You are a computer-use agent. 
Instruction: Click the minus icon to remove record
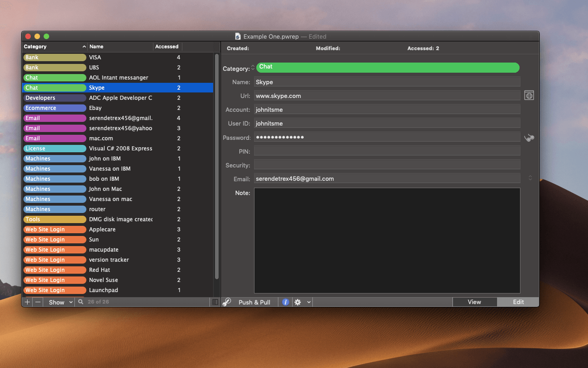pos(38,302)
